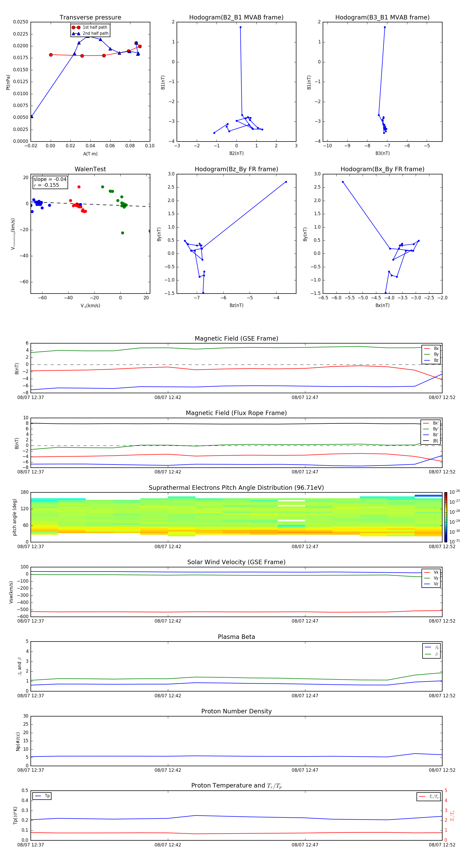Image resolution: width=473 pixels, height=868 pixels.
Task: Click the Bx' legend entry in the flux rope plot
Action: click(x=431, y=423)
